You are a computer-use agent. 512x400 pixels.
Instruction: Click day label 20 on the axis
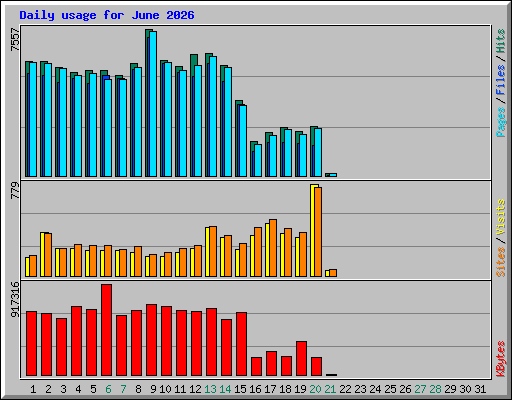point(315,389)
